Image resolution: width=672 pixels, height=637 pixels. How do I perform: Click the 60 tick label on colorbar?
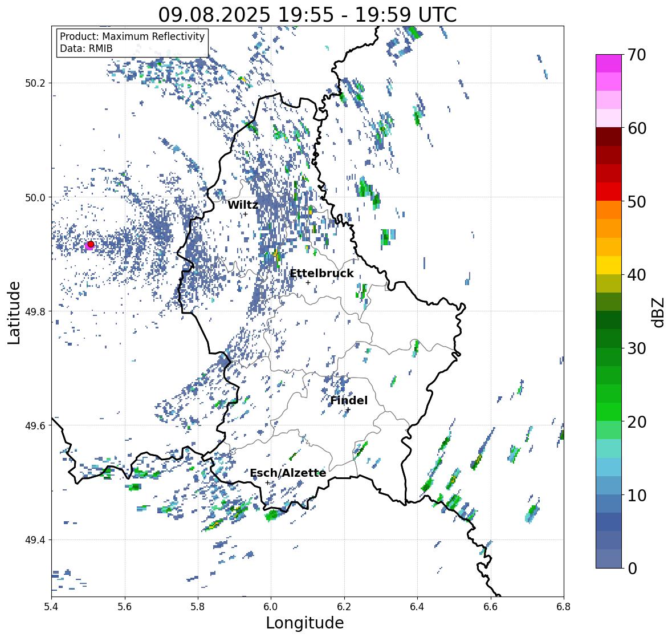coord(637,128)
